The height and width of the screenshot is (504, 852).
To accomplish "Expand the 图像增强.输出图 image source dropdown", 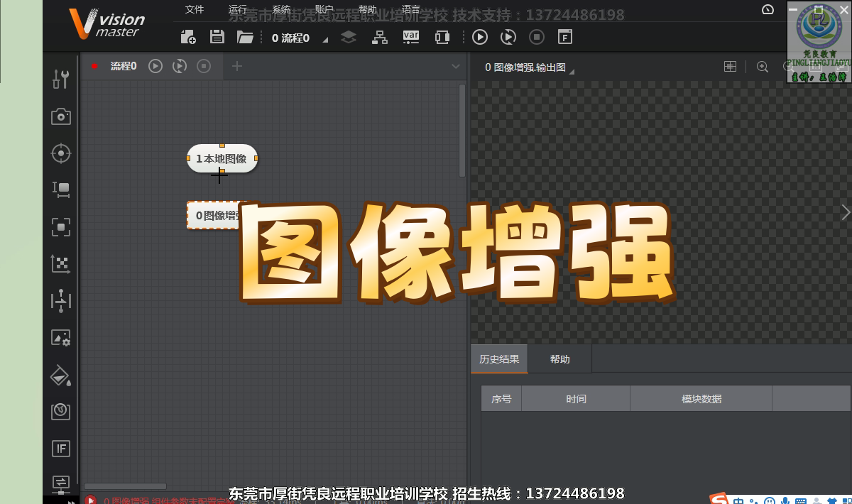I will pyautogui.click(x=572, y=71).
